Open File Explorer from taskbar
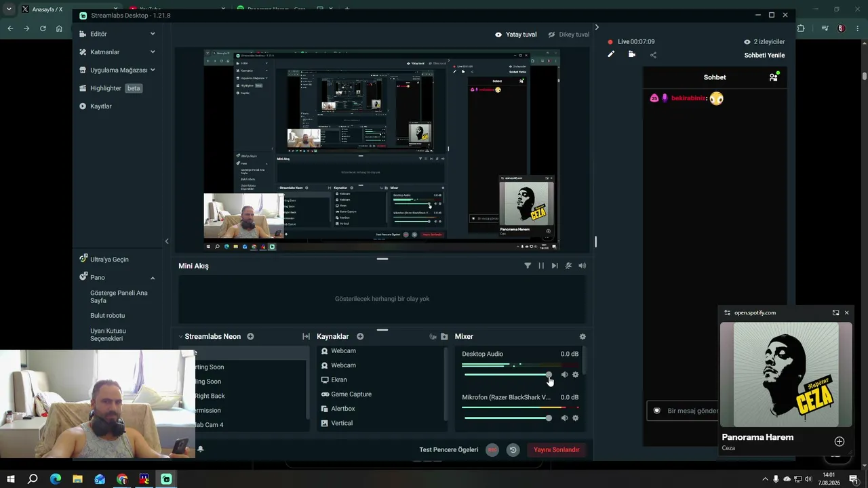 click(77, 479)
